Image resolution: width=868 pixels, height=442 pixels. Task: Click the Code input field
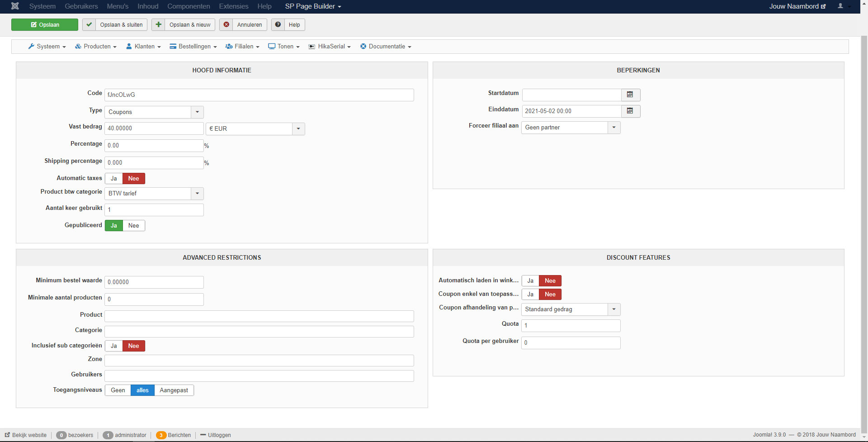[259, 95]
